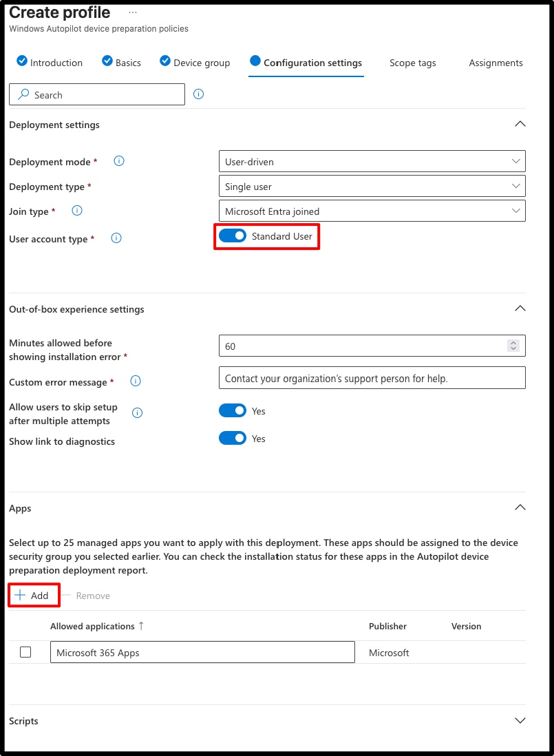554x756 pixels.
Task: Switch to the Scope tags tab
Action: (413, 63)
